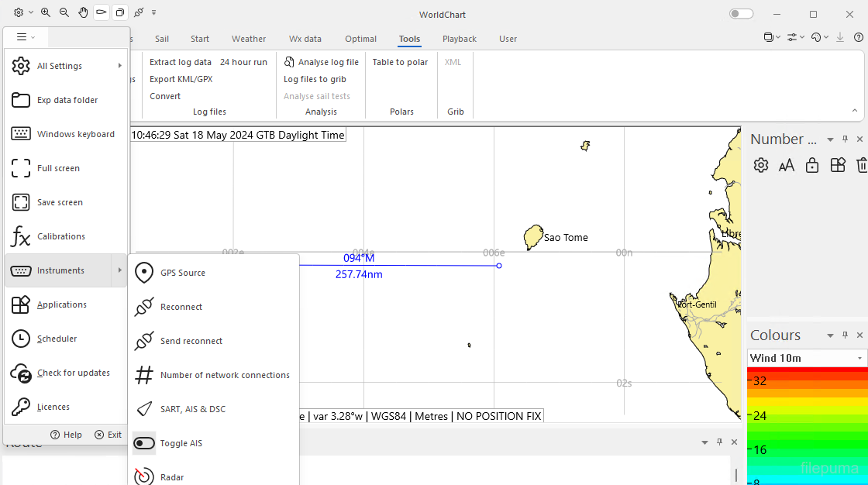Click the boat shape icon in toolbar
868x485 pixels.
[102, 12]
